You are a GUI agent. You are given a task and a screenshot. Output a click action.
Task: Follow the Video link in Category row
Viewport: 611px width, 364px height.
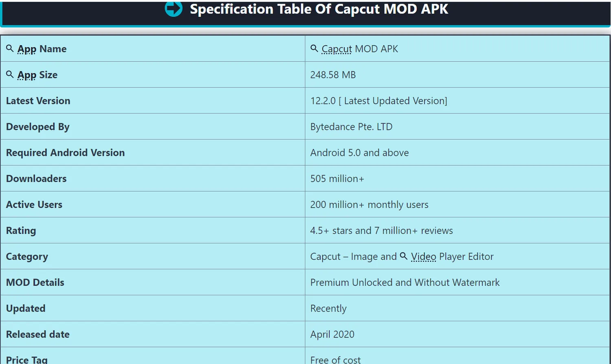424,257
